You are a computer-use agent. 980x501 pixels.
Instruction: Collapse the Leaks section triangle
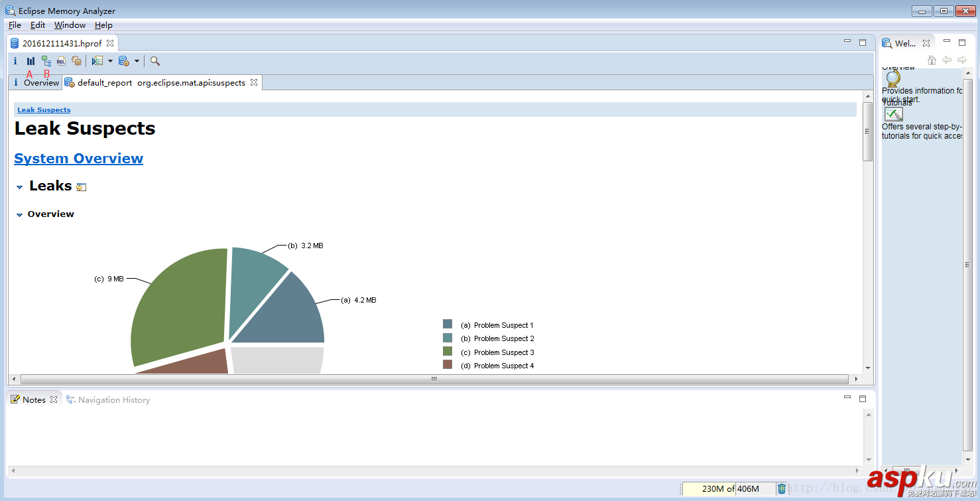click(20, 188)
